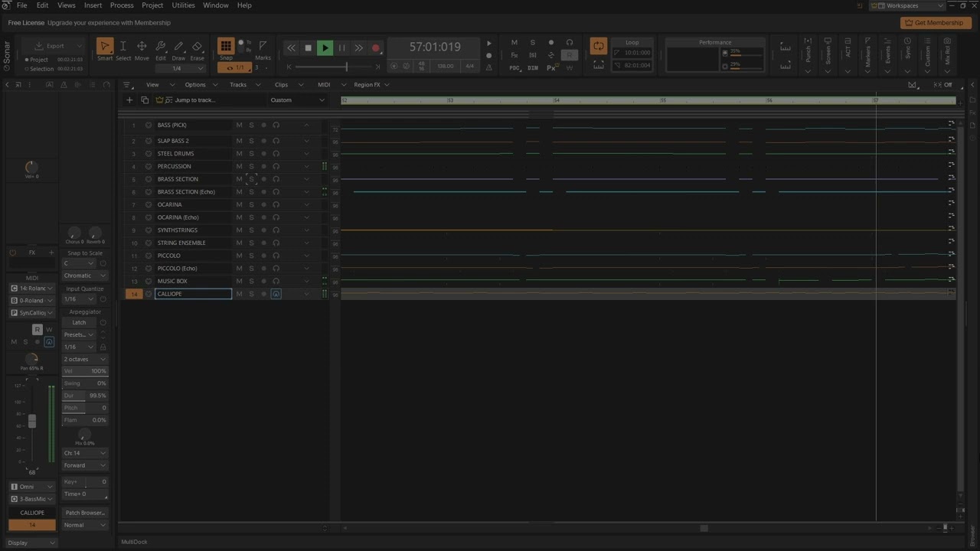Solo the MUSIC BOX track
This screenshot has height=551, width=980.
click(x=251, y=281)
